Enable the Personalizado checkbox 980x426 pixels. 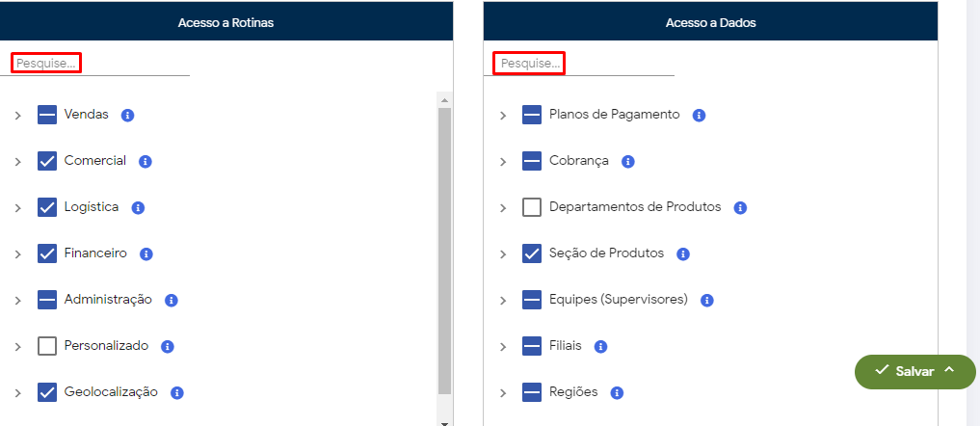tap(47, 346)
